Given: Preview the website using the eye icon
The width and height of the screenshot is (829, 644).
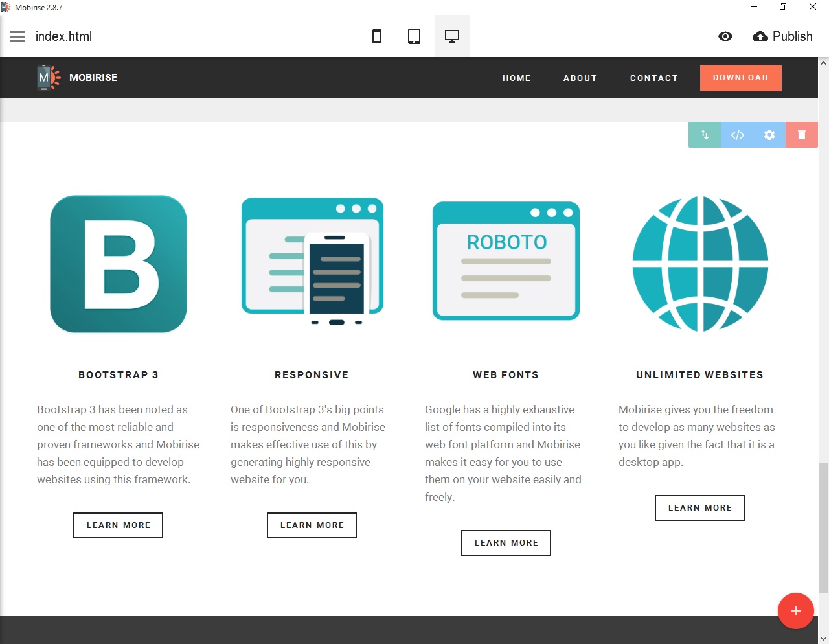Looking at the screenshot, I should pos(725,36).
